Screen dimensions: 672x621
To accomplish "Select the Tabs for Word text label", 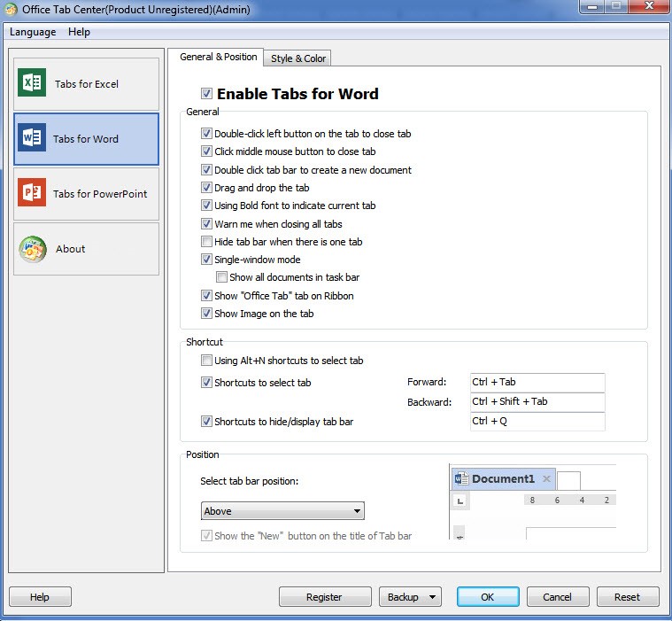I will (x=86, y=139).
